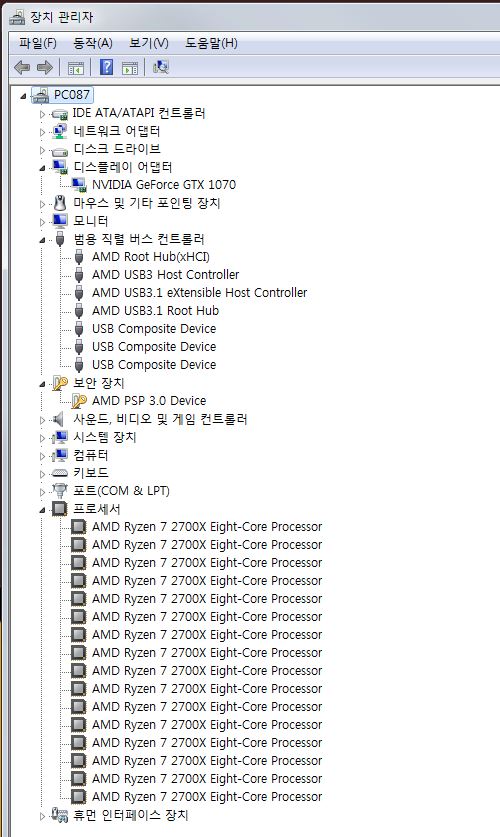The image size is (500, 837).
Task: Select the PC087 root computer node
Action: pos(72,95)
